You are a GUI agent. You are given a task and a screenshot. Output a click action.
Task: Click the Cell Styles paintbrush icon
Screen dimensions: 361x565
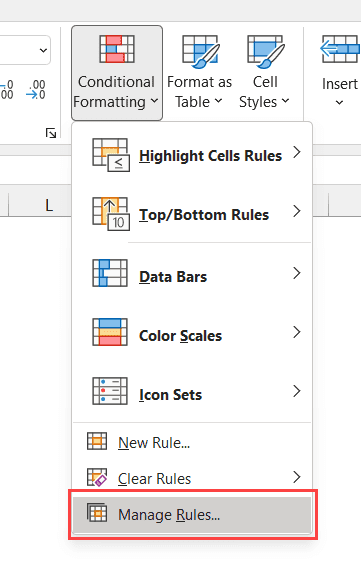(x=266, y=51)
